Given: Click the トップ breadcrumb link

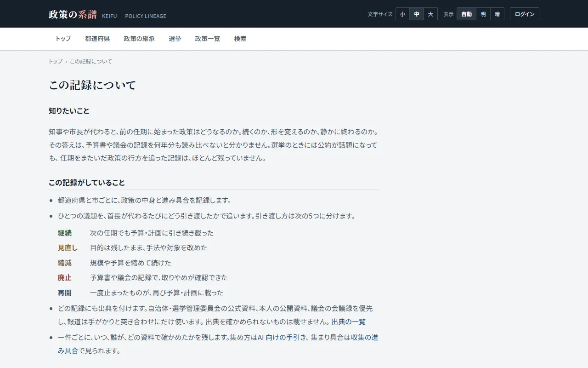Looking at the screenshot, I should click(56, 61).
